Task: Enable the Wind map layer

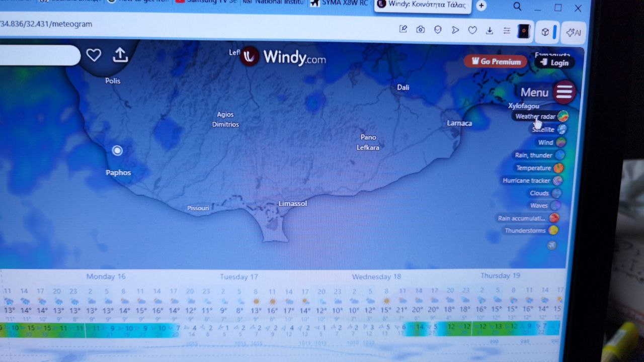Action: click(560, 143)
